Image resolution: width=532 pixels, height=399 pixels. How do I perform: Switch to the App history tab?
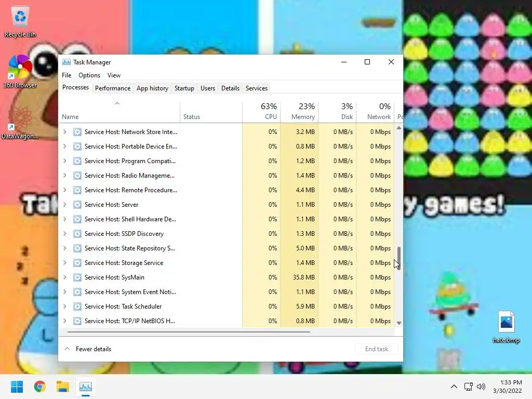pos(152,88)
